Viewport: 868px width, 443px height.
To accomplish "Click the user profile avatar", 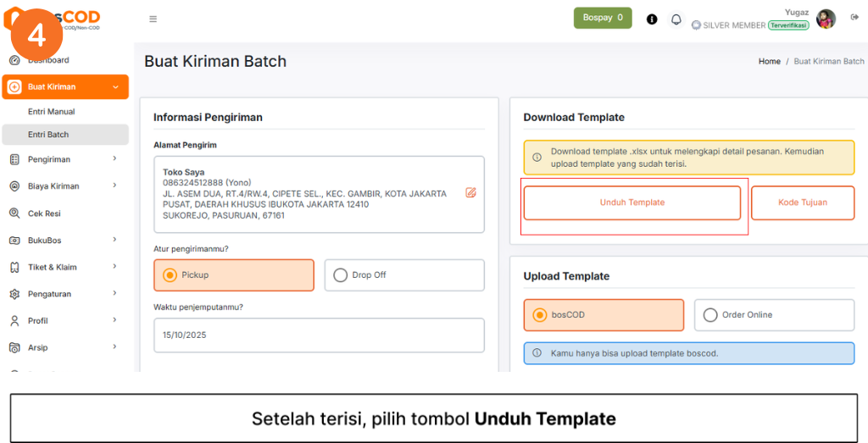I will pyautogui.click(x=826, y=19).
